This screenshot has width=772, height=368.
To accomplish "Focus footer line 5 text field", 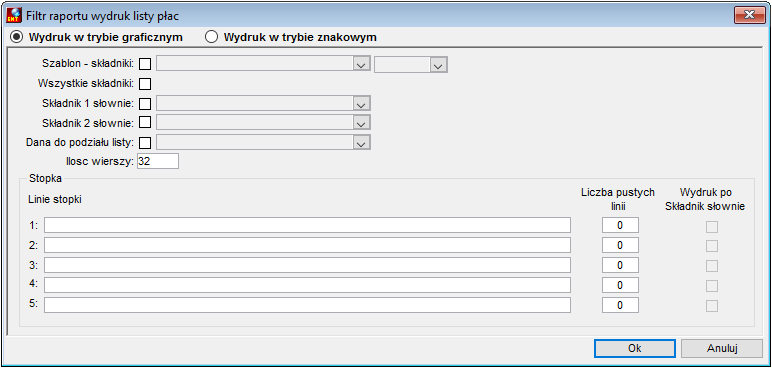I will click(x=307, y=305).
